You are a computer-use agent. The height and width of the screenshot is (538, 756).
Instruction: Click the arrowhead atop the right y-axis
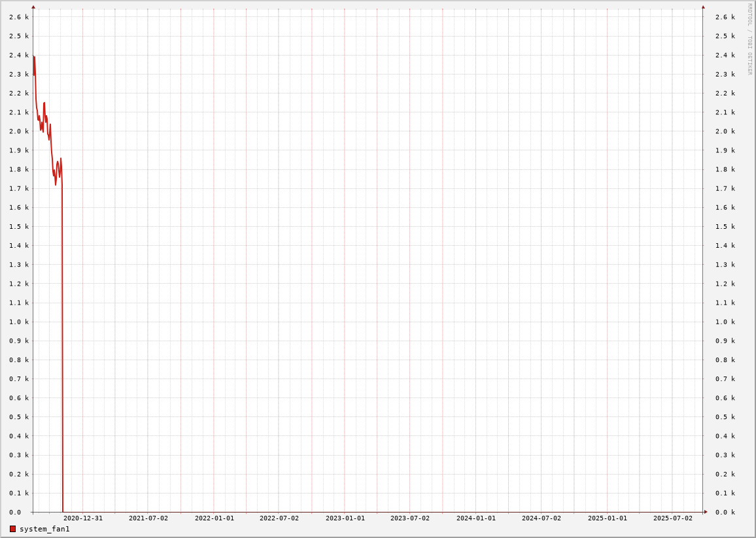coord(703,7)
